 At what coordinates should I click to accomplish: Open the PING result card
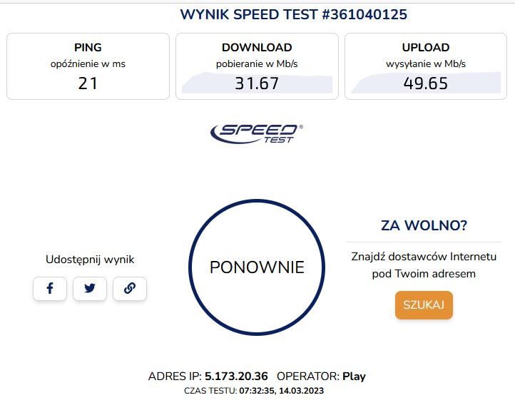tap(88, 66)
